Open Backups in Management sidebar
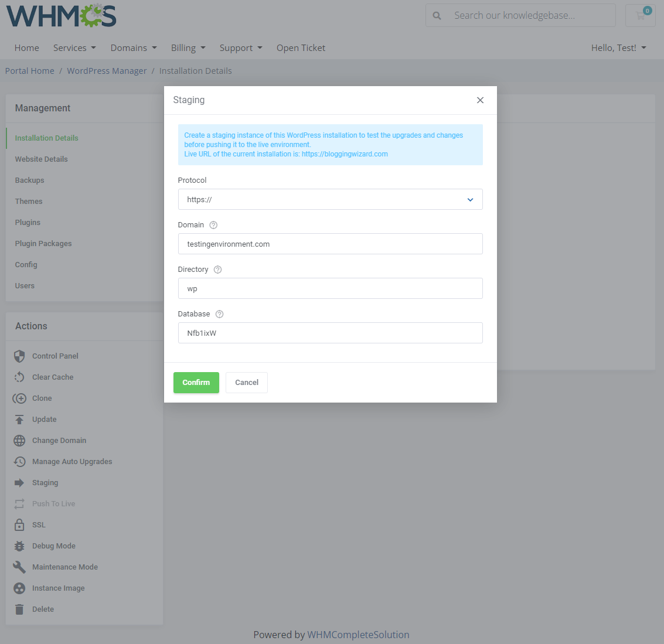The width and height of the screenshot is (664, 644). pos(30,180)
